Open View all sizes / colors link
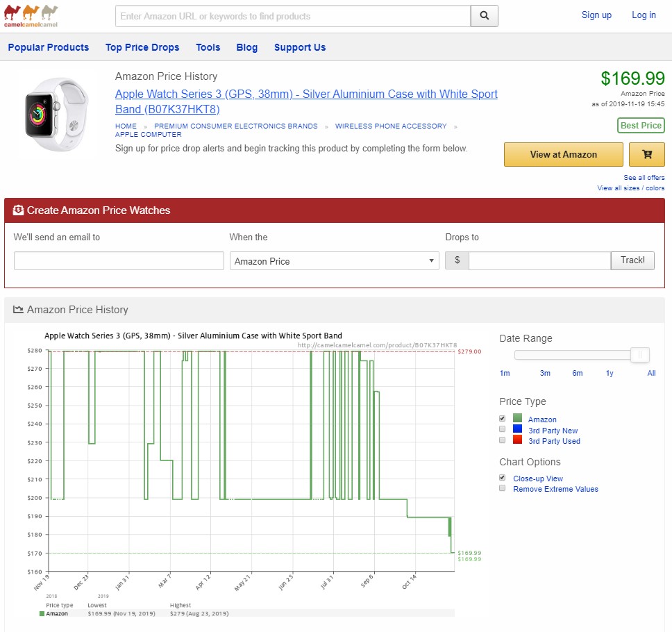Screen dimensions: 672x632 click(x=631, y=188)
